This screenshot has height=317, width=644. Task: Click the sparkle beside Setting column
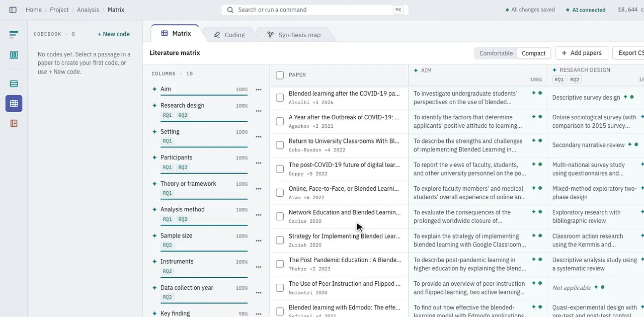click(154, 131)
